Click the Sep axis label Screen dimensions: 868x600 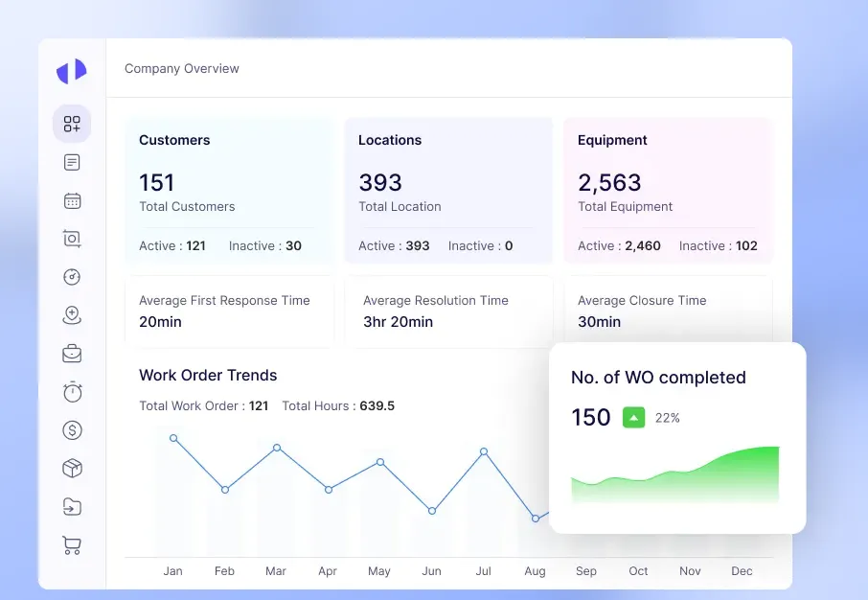coord(586,571)
